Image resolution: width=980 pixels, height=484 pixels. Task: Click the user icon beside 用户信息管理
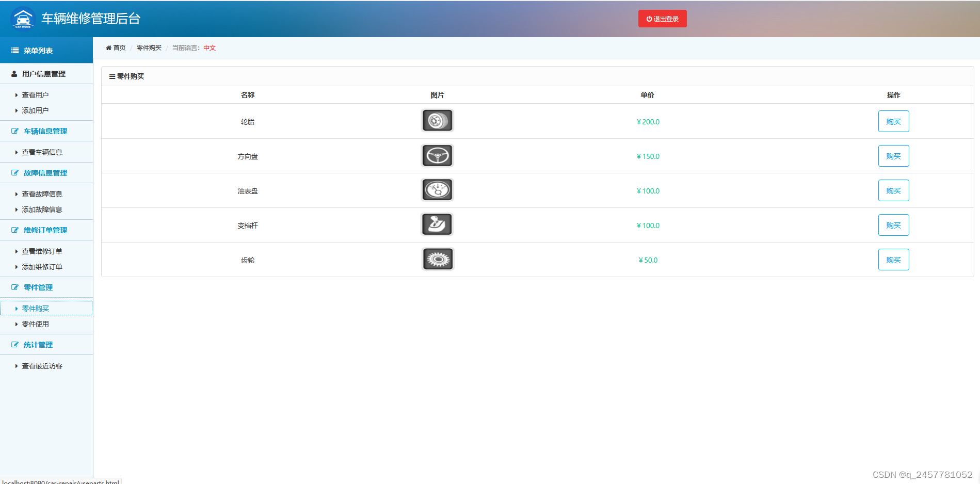[x=14, y=74]
